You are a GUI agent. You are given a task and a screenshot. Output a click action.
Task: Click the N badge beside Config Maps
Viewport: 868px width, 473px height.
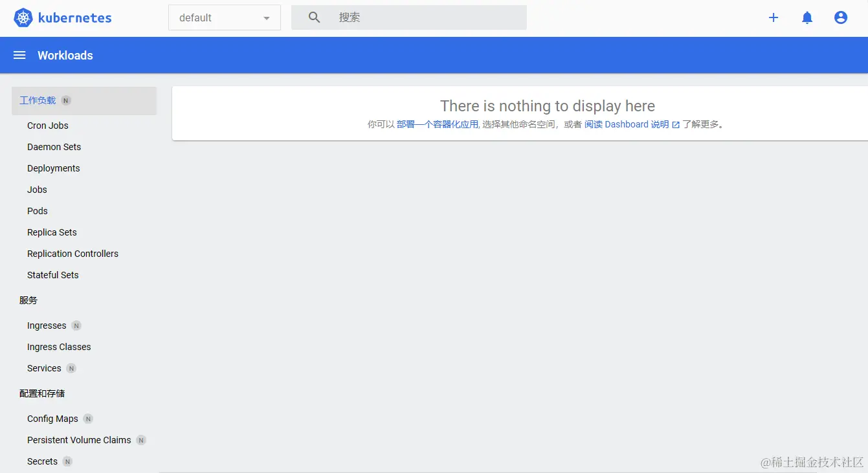click(88, 419)
